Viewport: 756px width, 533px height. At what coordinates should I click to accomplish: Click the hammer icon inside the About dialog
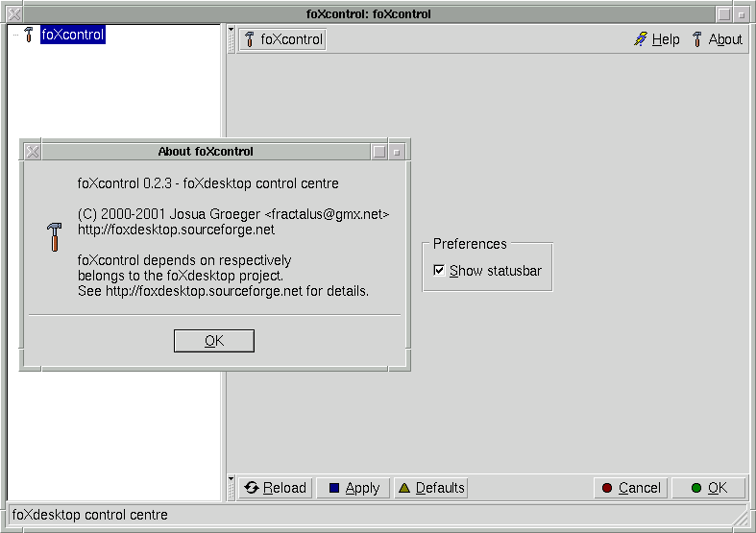(x=54, y=237)
